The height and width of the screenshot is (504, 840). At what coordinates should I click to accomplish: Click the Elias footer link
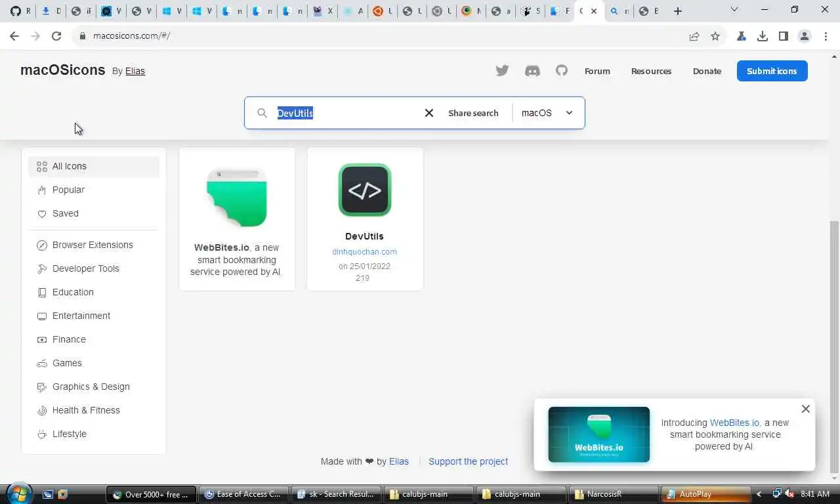399,461
